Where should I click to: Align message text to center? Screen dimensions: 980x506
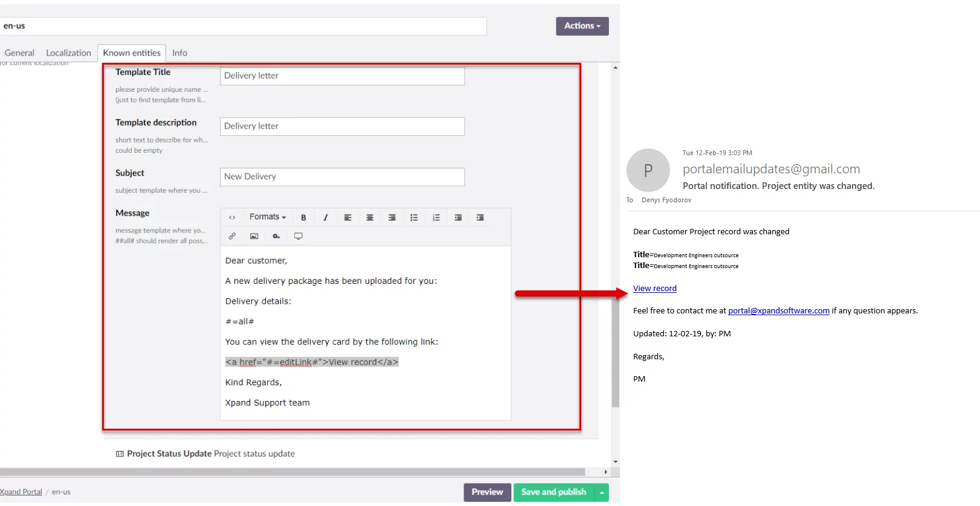pyautogui.click(x=370, y=217)
